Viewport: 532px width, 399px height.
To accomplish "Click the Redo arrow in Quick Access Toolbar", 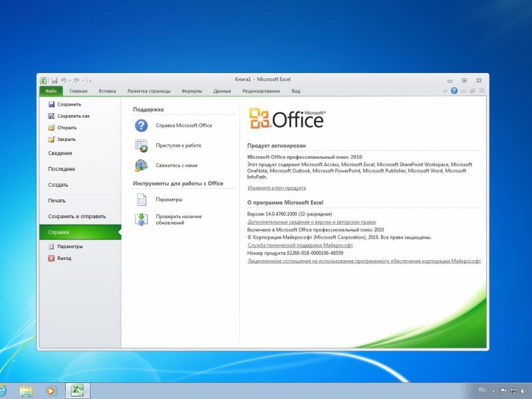I will [x=76, y=80].
